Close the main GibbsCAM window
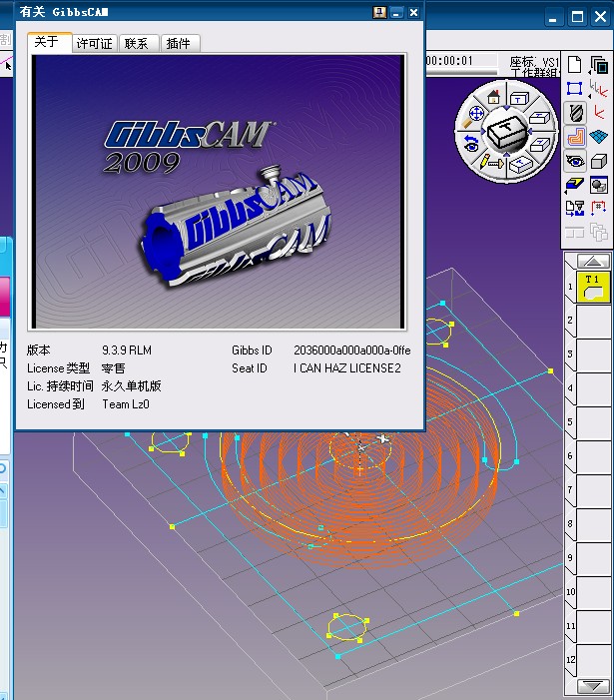Viewport: 614px width, 700px height. point(601,17)
